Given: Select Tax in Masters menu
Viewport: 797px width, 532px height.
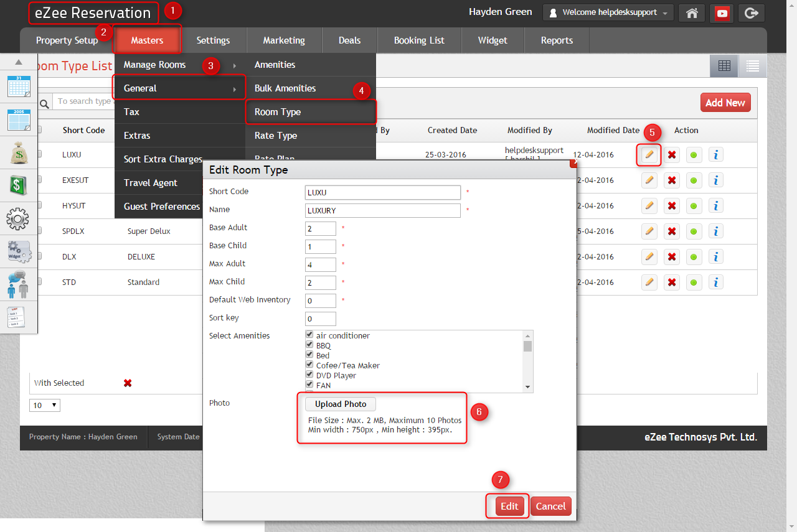Looking at the screenshot, I should pos(180,112).
